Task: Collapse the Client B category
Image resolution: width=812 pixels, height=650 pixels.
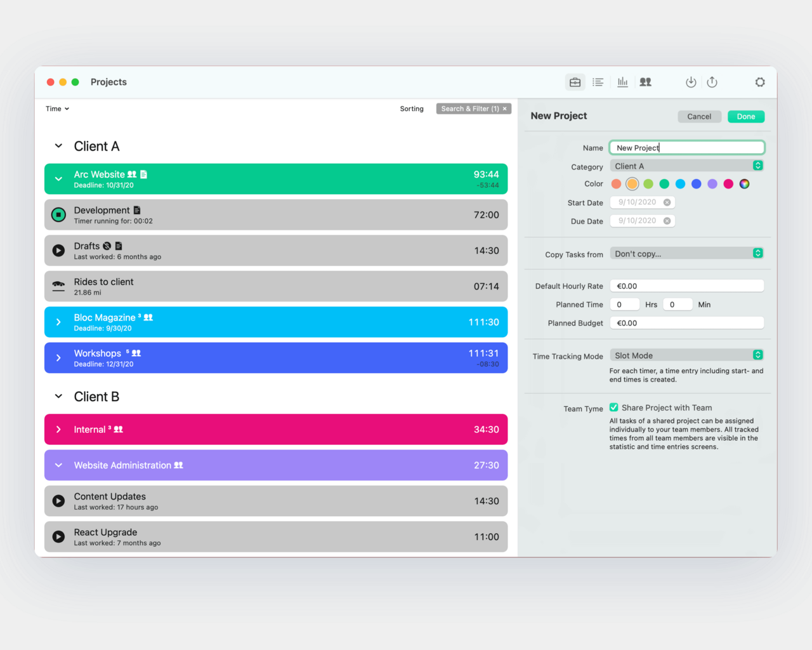Action: click(x=58, y=397)
